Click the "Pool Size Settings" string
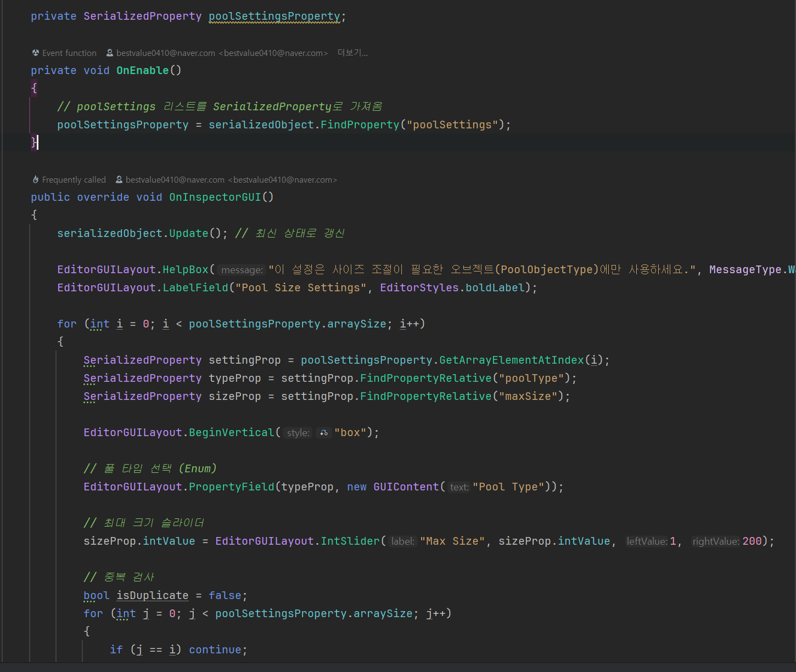The image size is (796, 672). coord(301,287)
